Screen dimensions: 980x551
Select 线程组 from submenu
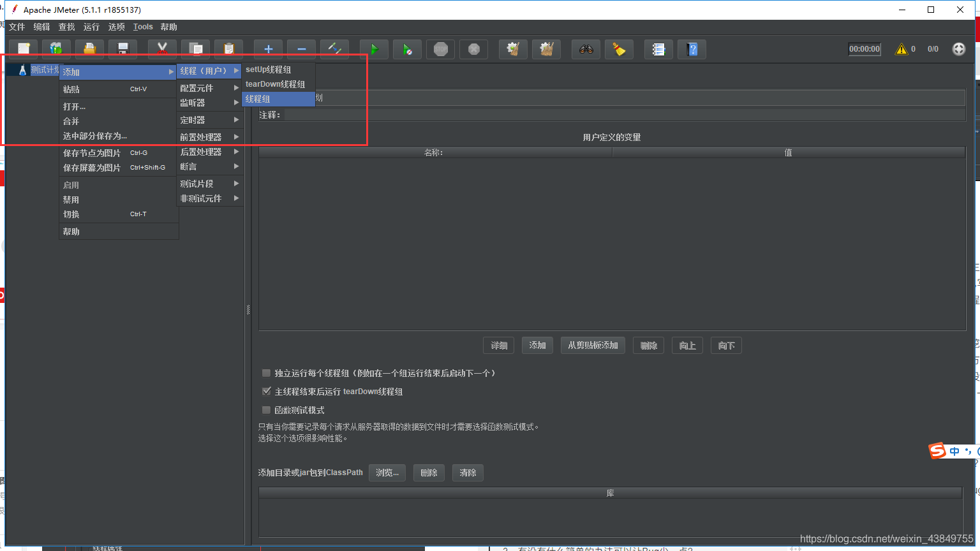pyautogui.click(x=278, y=99)
